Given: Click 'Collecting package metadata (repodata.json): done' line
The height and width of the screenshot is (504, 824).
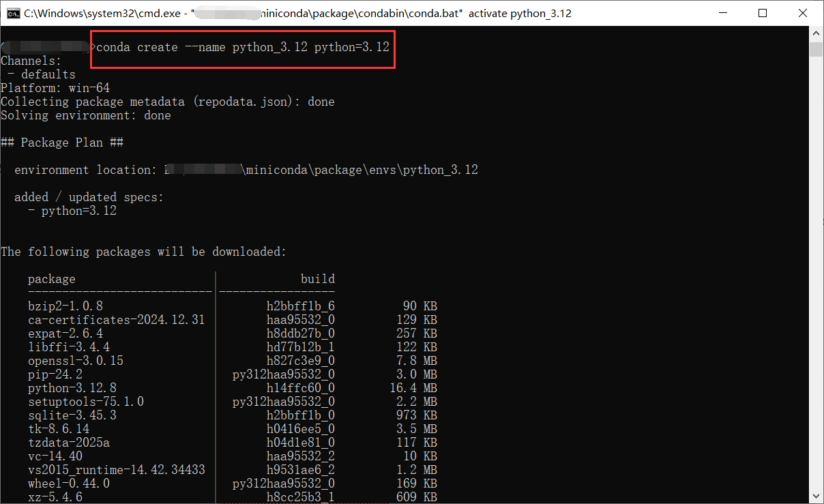Looking at the screenshot, I should [168, 102].
